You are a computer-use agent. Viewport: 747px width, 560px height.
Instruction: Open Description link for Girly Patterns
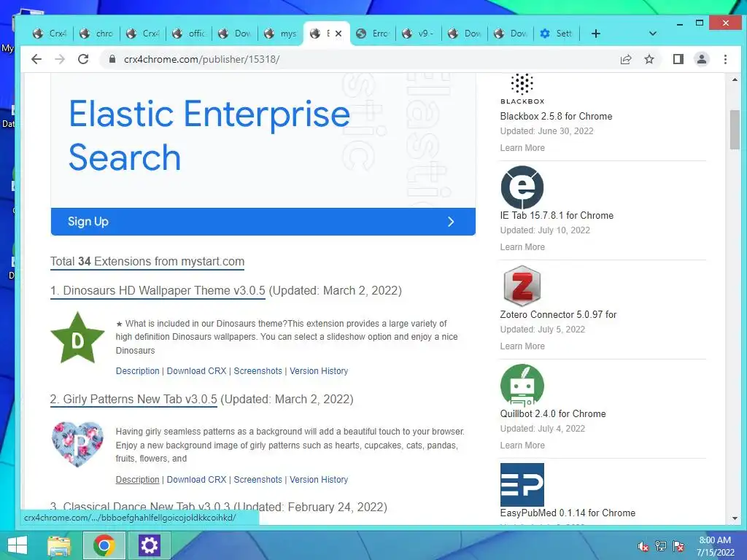pyautogui.click(x=138, y=480)
